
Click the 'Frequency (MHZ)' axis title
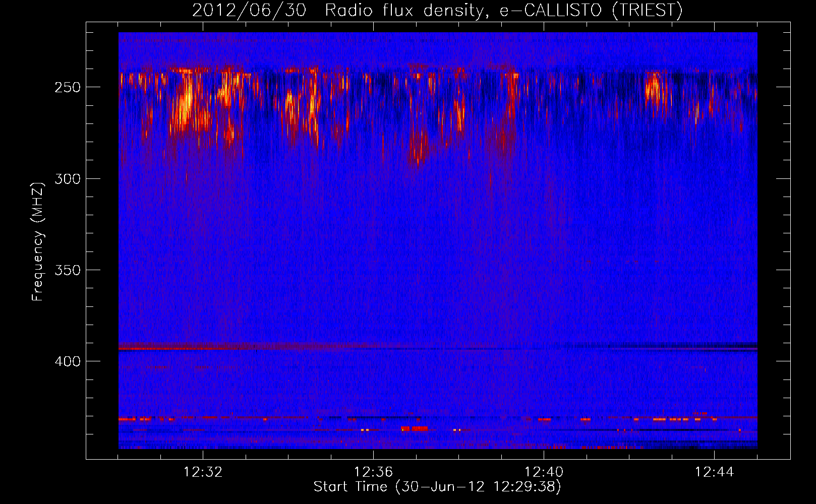pyautogui.click(x=38, y=241)
